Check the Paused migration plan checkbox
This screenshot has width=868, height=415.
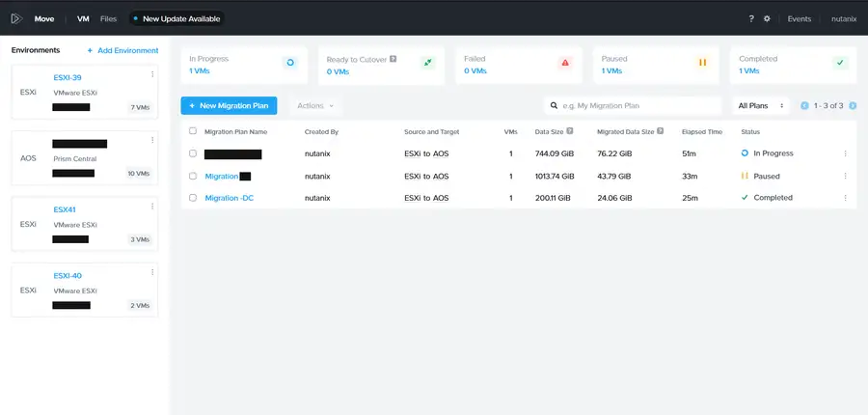click(193, 176)
